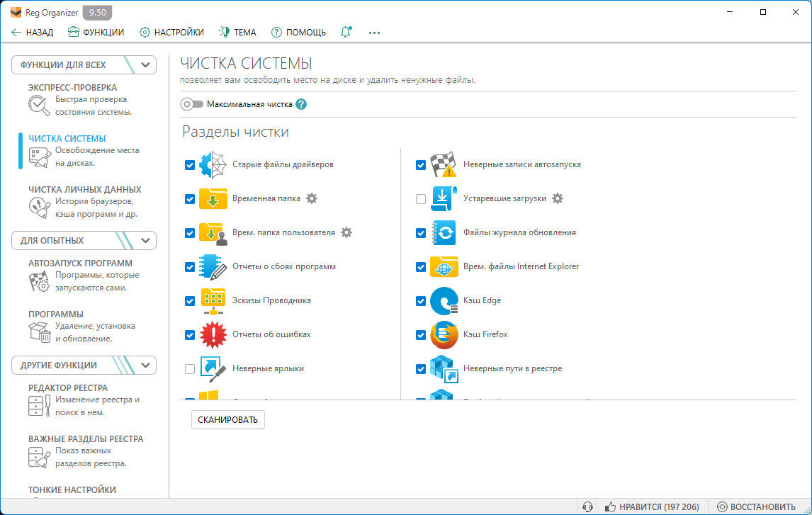812x515 pixels.
Task: Click the Edge cache icon
Action: [x=444, y=301]
